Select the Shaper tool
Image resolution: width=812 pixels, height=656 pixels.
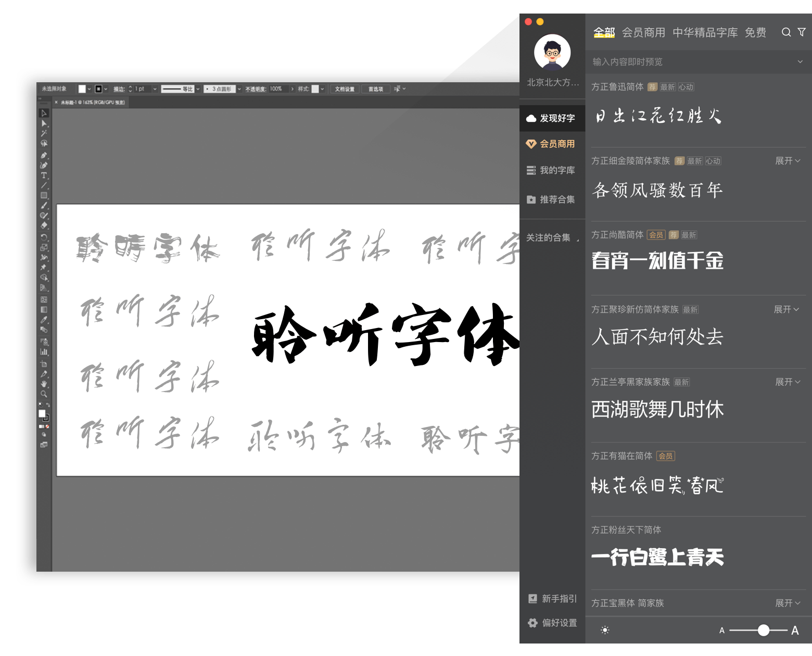44,216
